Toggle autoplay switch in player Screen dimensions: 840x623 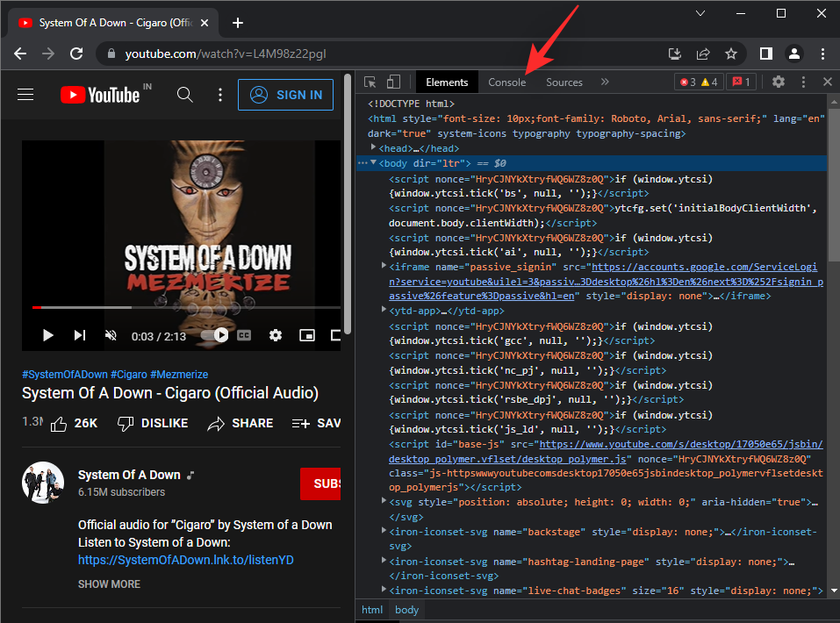[x=214, y=335]
